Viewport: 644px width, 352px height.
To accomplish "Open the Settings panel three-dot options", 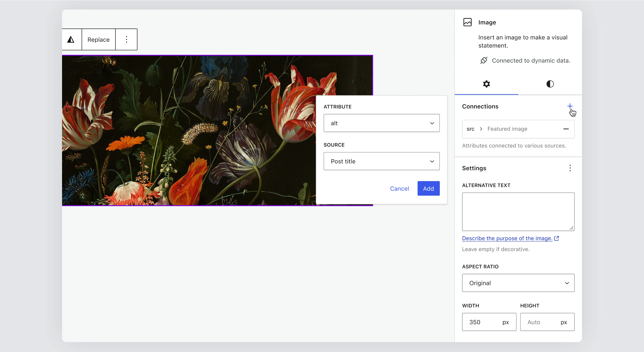I will coord(570,168).
